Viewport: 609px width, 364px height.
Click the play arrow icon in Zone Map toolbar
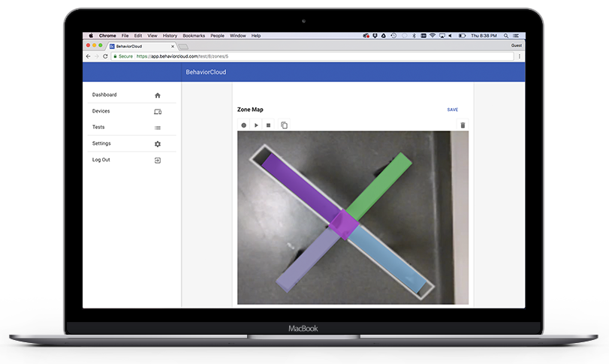point(256,125)
